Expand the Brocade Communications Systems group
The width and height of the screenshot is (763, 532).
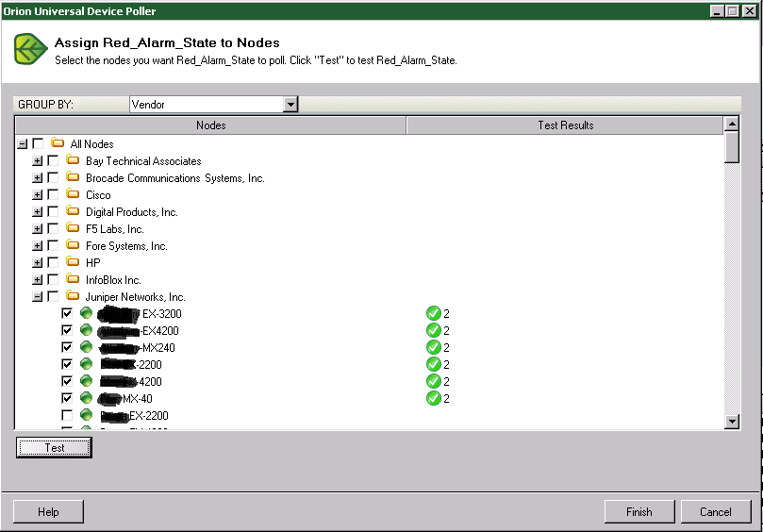[38, 177]
